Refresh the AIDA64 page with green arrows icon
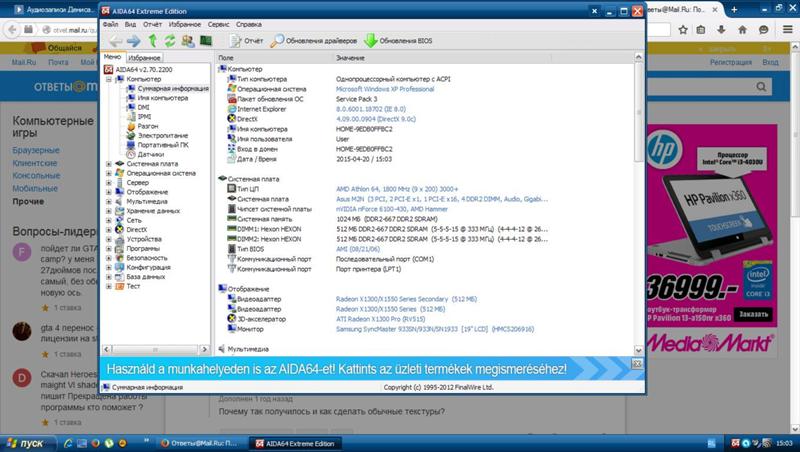This screenshot has height=452, width=800. coord(169,41)
